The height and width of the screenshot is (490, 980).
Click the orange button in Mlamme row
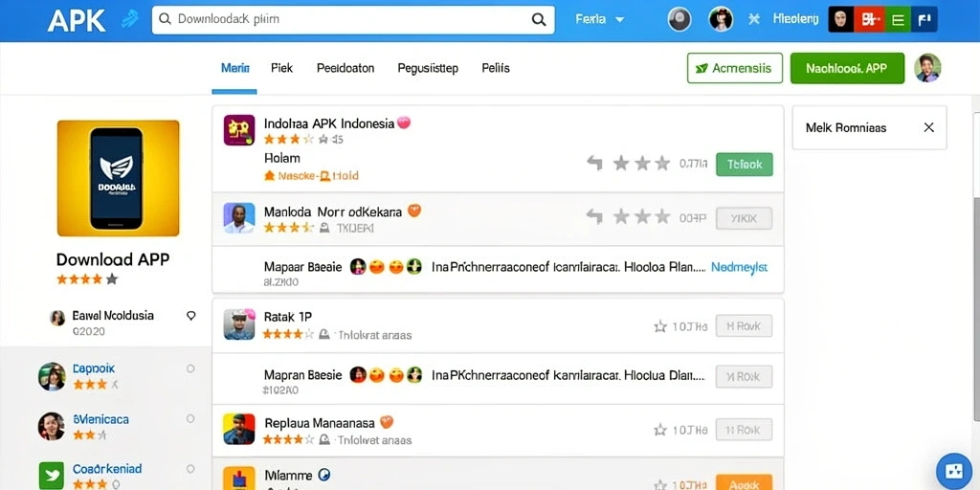[744, 482]
